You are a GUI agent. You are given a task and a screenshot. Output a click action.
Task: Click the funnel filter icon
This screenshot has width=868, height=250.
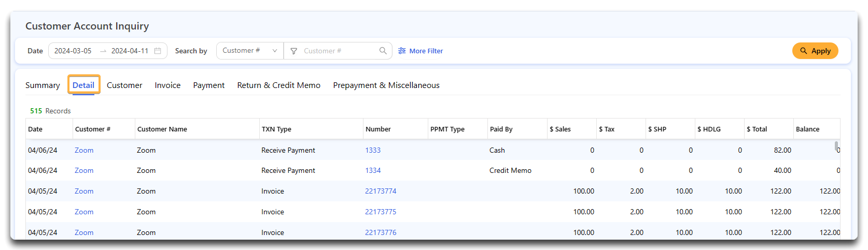(293, 51)
